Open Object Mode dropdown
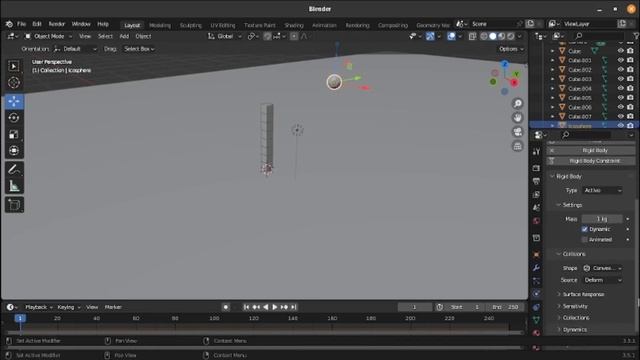The image size is (640, 360). pyautogui.click(x=49, y=36)
